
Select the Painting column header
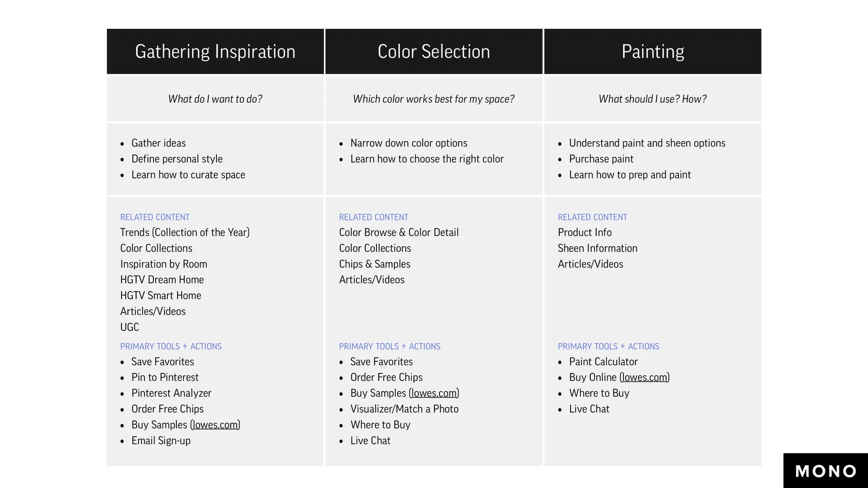tap(653, 52)
